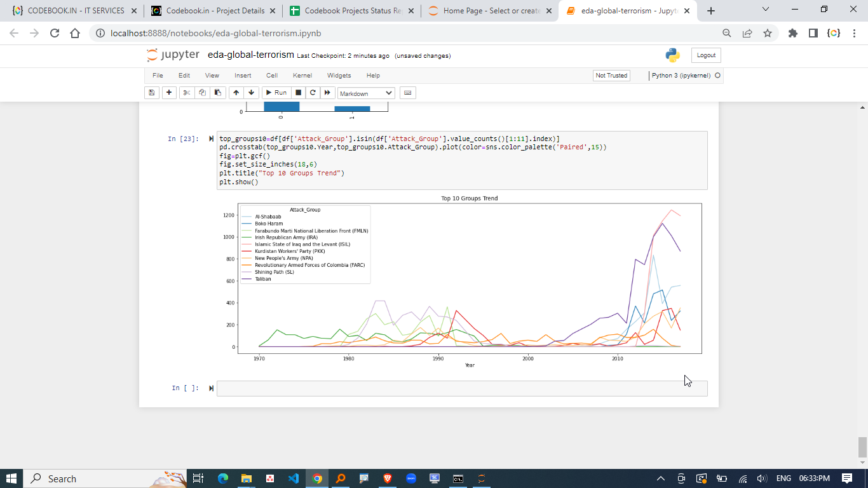Move selected cell up arrow
The height and width of the screenshot is (488, 868).
pyautogui.click(x=236, y=93)
